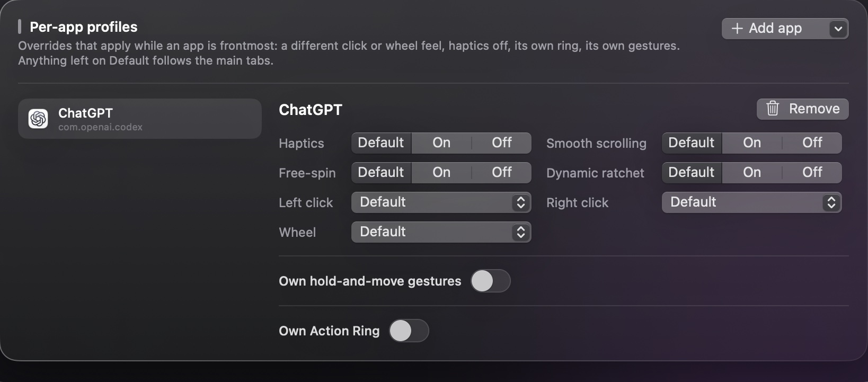Viewport: 868px width, 382px height.
Task: Click the trash icon on Remove button
Action: [x=773, y=109]
